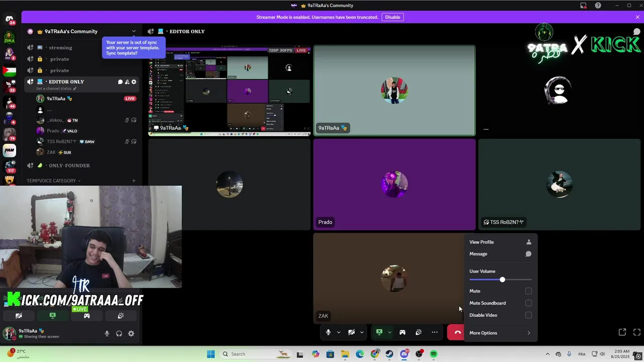Disconnect from the voice call
Image resolution: width=644 pixels, height=362 pixels.
coord(457,332)
